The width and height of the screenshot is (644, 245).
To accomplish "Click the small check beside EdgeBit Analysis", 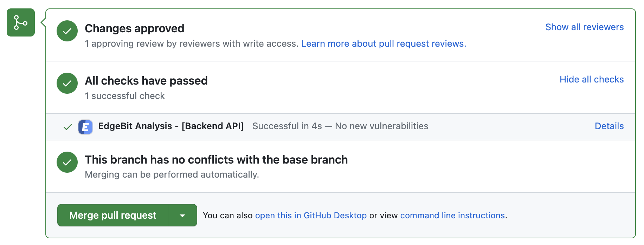I will point(68,127).
